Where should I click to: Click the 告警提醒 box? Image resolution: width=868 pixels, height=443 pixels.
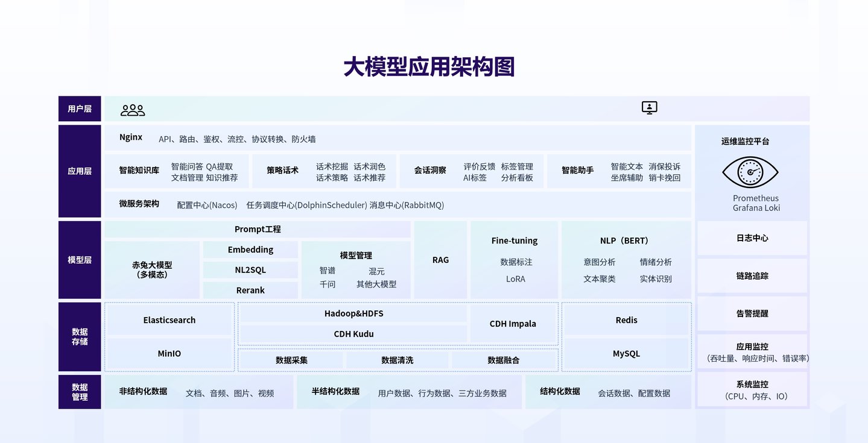tap(752, 313)
